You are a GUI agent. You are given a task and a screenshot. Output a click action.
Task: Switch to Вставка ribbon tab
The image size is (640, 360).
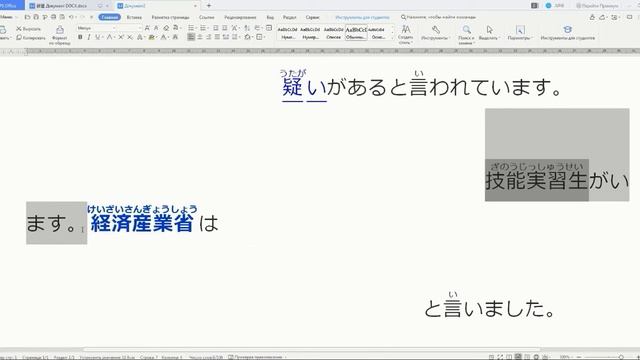click(134, 17)
